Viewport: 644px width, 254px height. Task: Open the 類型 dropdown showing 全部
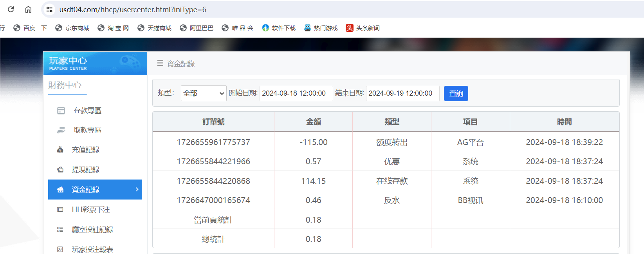click(204, 93)
